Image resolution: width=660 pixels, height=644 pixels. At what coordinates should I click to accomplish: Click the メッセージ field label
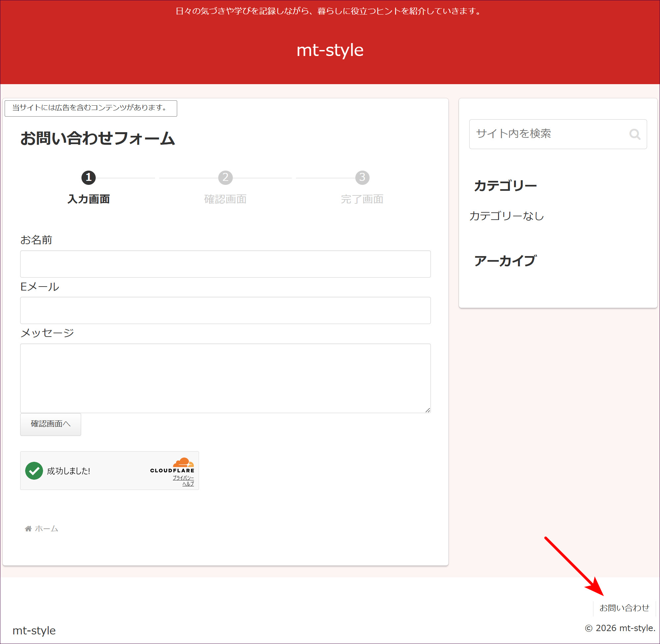47,333
